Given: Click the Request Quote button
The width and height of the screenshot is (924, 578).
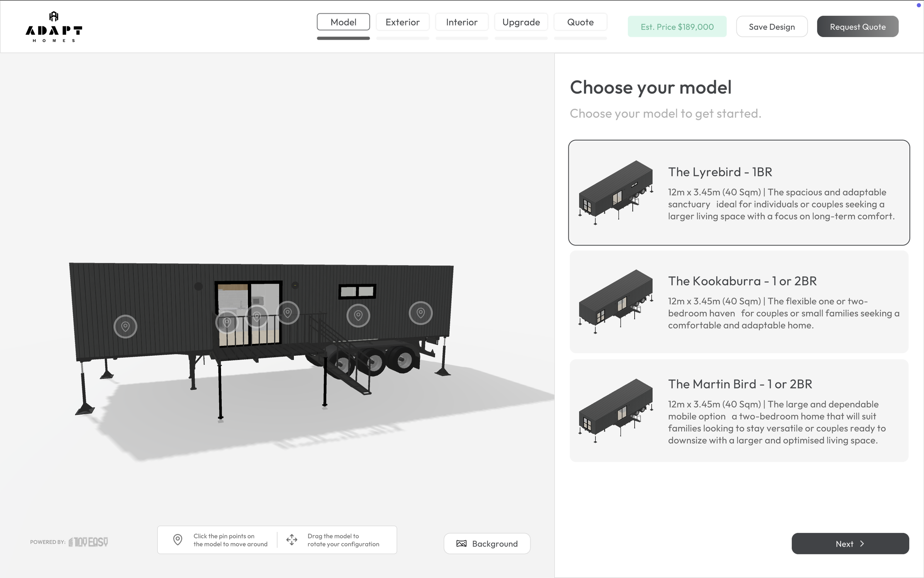Looking at the screenshot, I should point(857,26).
